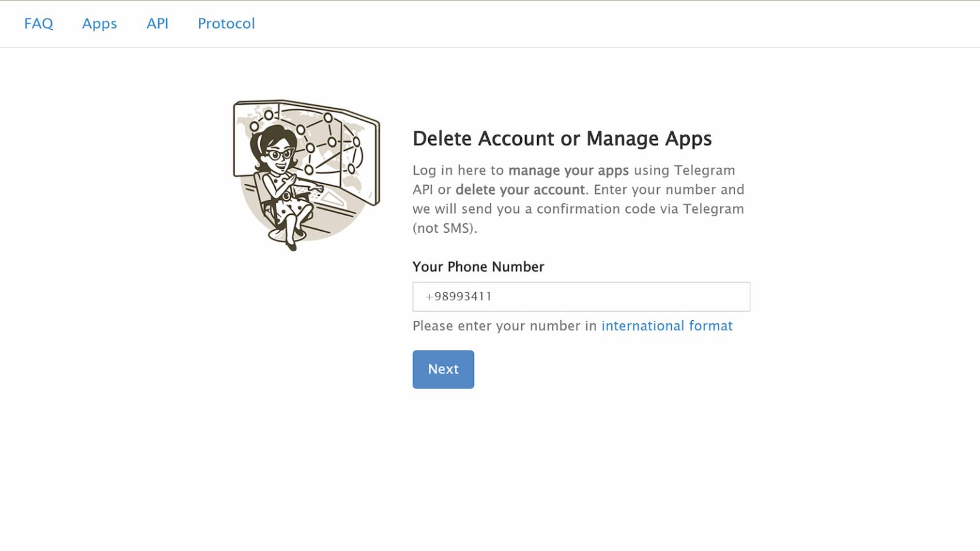Follow the international format link
Viewport: 980px width, 551px height.
click(667, 326)
